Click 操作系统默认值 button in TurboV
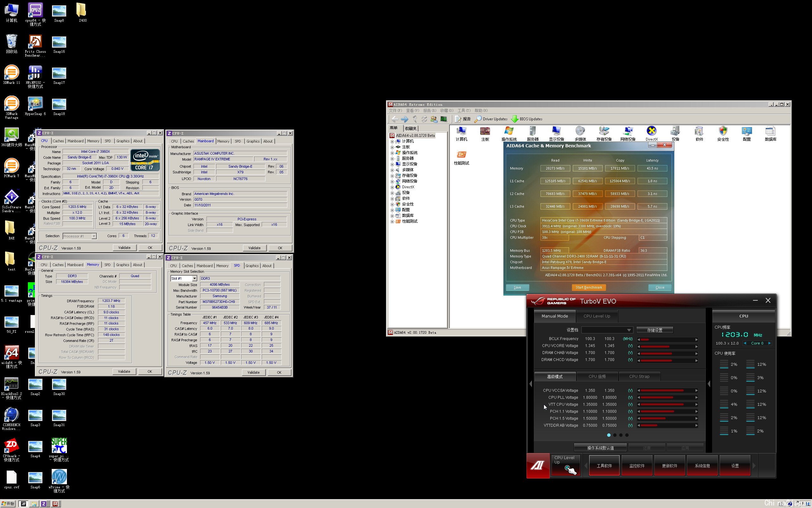 coord(600,448)
